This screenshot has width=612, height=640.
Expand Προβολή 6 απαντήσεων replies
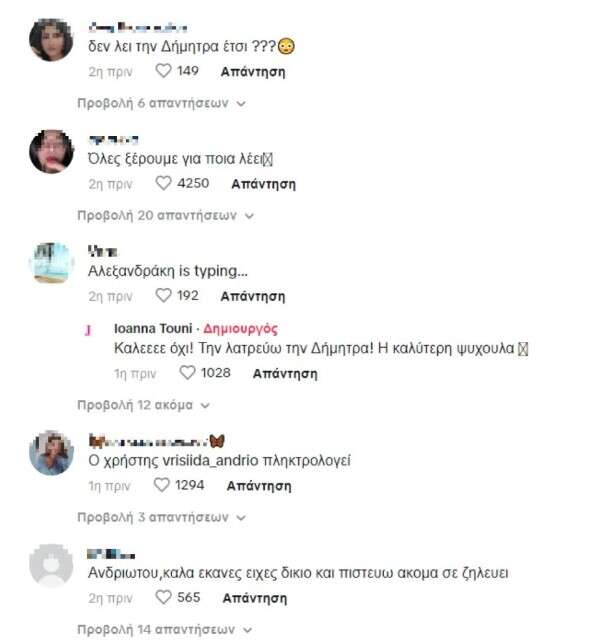[x=162, y=103]
